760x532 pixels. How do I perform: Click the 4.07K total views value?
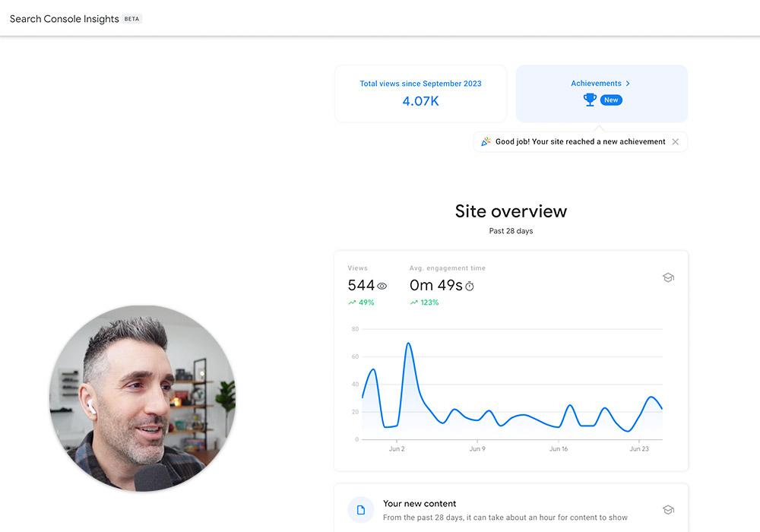(x=421, y=101)
